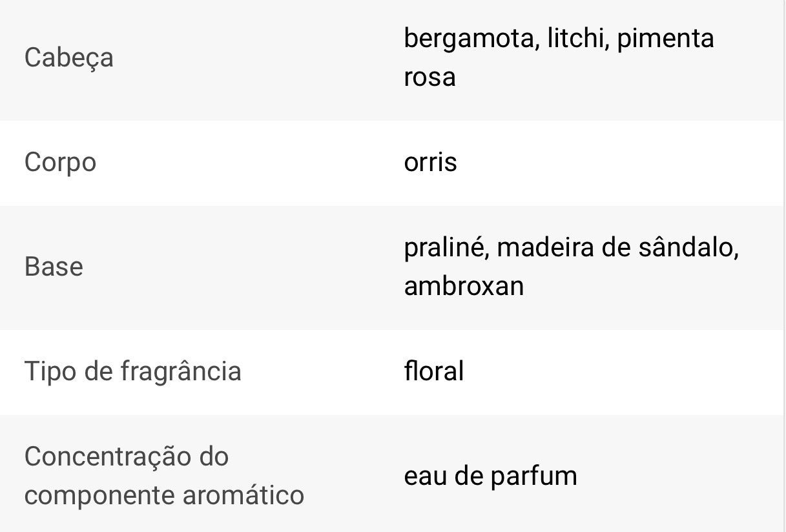Select the orris value
Screen dimensions: 786x532
[430, 162]
